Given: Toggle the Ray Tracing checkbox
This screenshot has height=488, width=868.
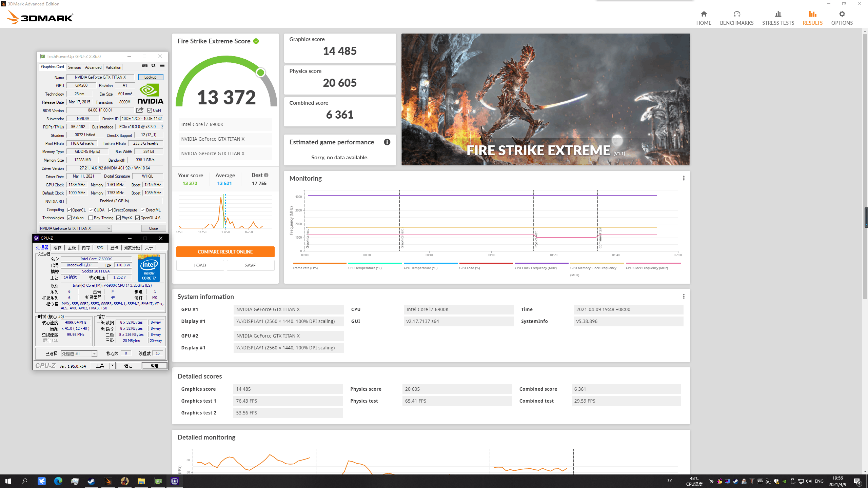Looking at the screenshot, I should coord(91,218).
